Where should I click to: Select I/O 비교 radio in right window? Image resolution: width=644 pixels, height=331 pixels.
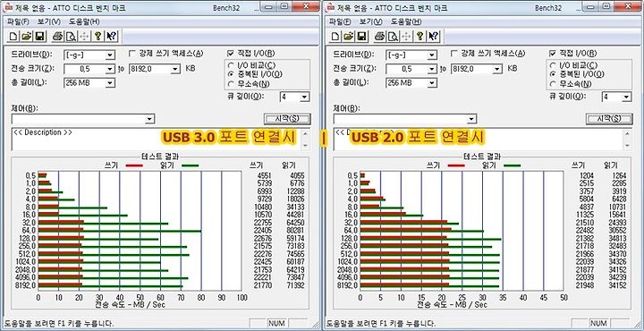[x=554, y=65]
